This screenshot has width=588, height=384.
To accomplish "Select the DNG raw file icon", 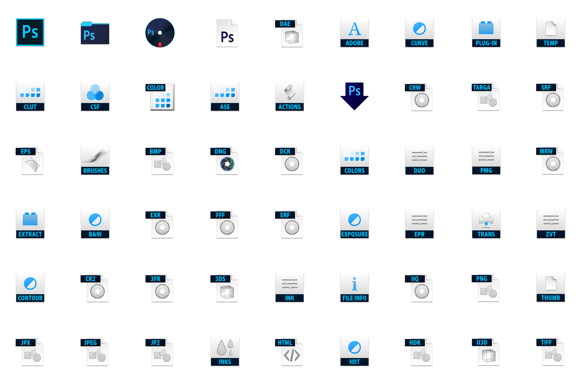I will click(x=224, y=161).
